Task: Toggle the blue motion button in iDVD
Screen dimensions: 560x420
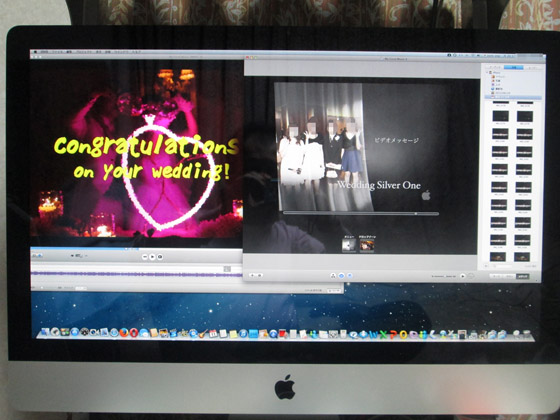Action: (341, 276)
